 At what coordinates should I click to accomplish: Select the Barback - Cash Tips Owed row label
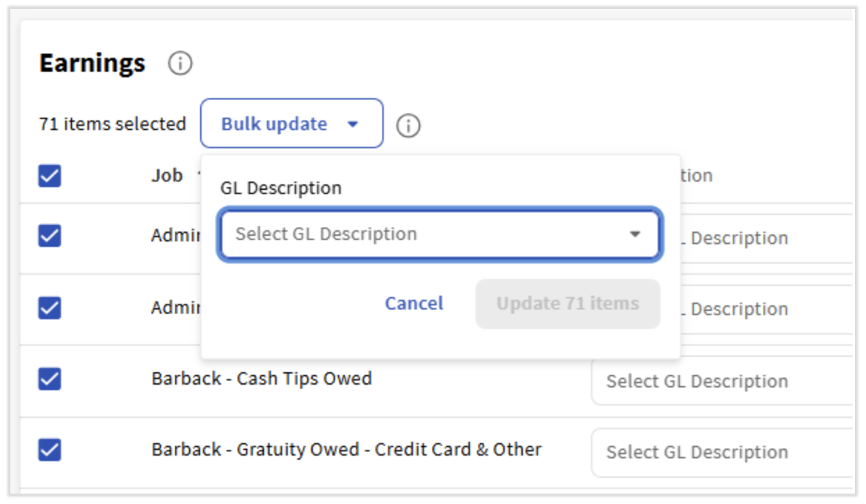(x=262, y=379)
